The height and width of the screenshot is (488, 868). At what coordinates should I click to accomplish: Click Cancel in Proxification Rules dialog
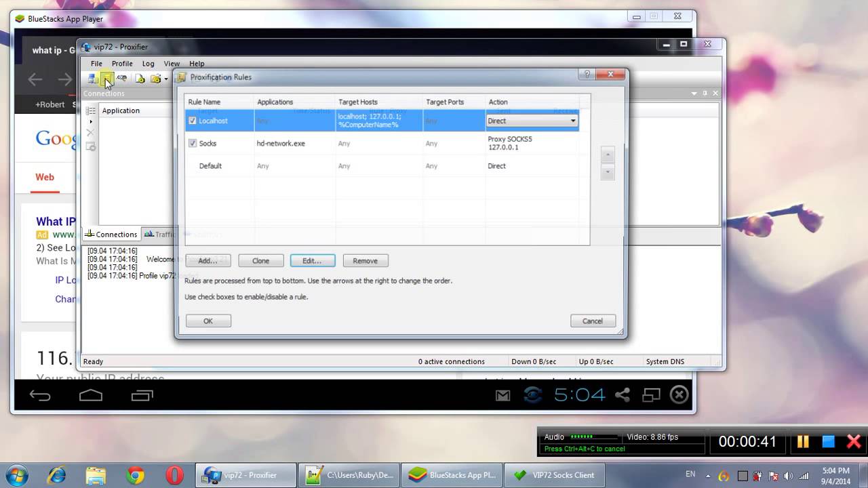(593, 321)
